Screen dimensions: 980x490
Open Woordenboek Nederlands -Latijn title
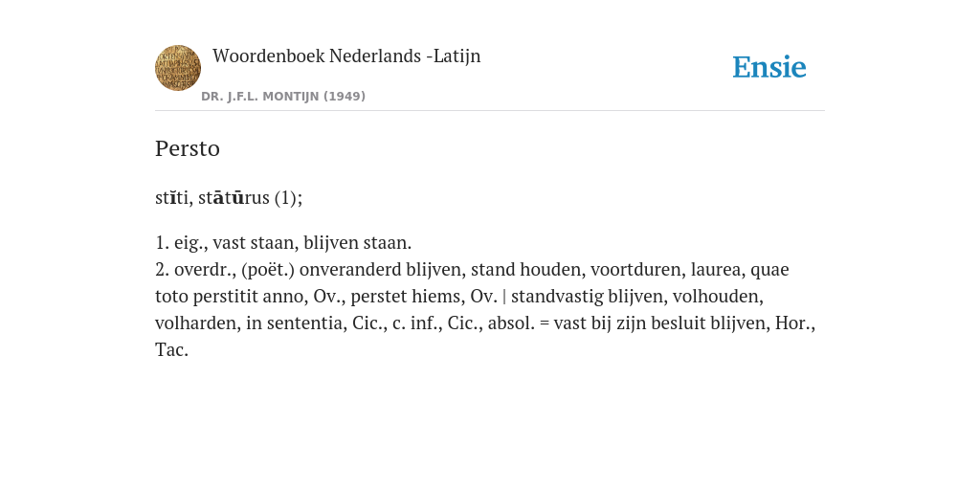pos(346,56)
